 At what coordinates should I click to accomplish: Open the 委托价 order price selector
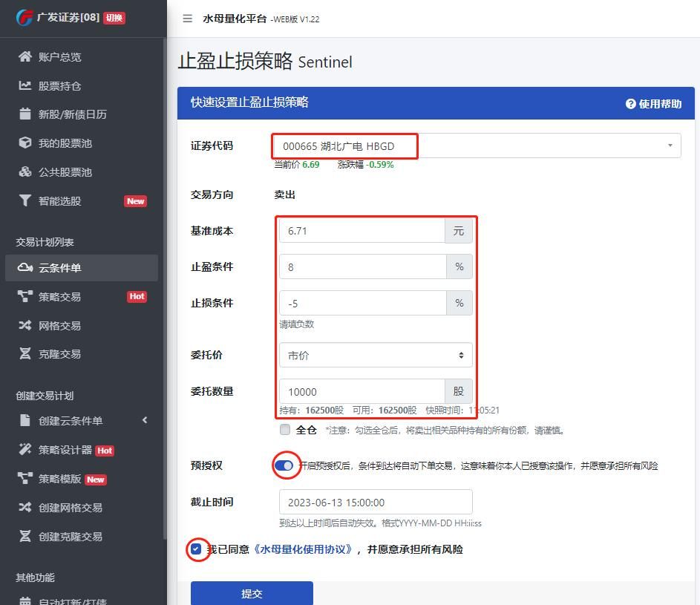pyautogui.click(x=375, y=355)
